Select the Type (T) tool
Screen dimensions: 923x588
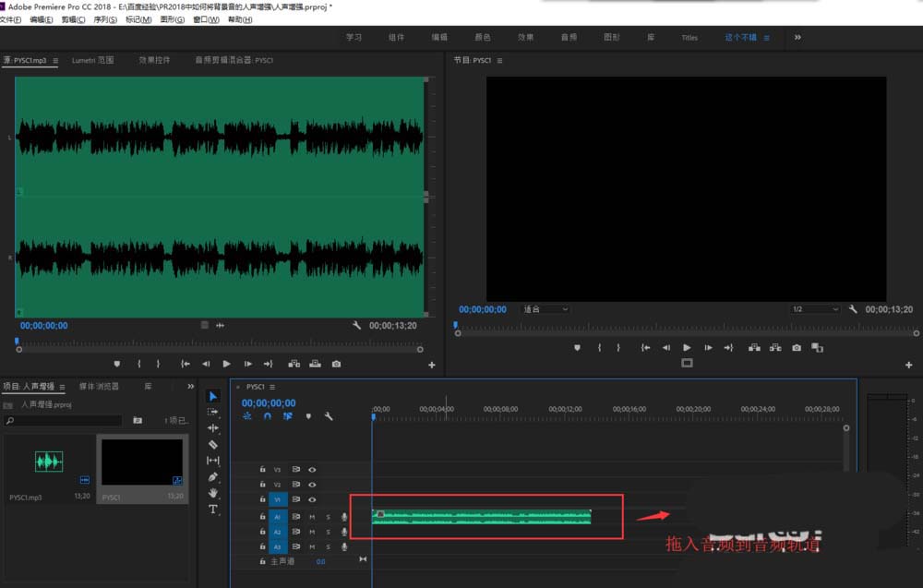point(213,510)
